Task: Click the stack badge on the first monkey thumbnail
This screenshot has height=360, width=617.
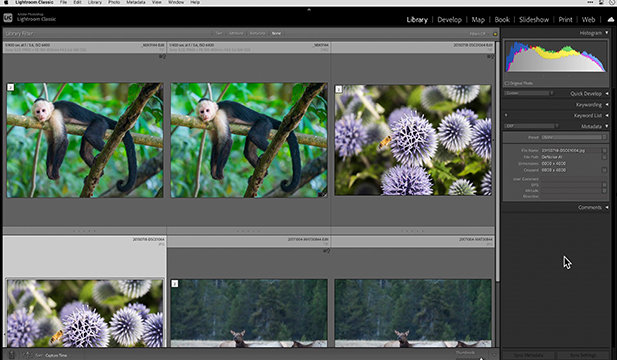Action: pyautogui.click(x=11, y=87)
